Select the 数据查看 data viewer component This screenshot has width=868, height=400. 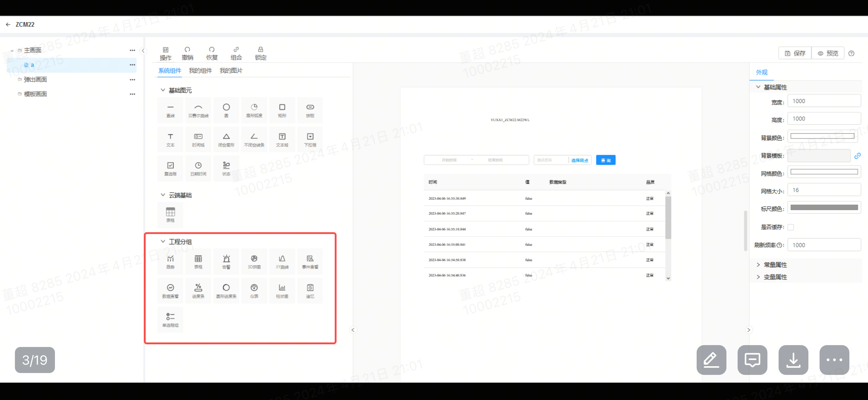[x=170, y=291]
